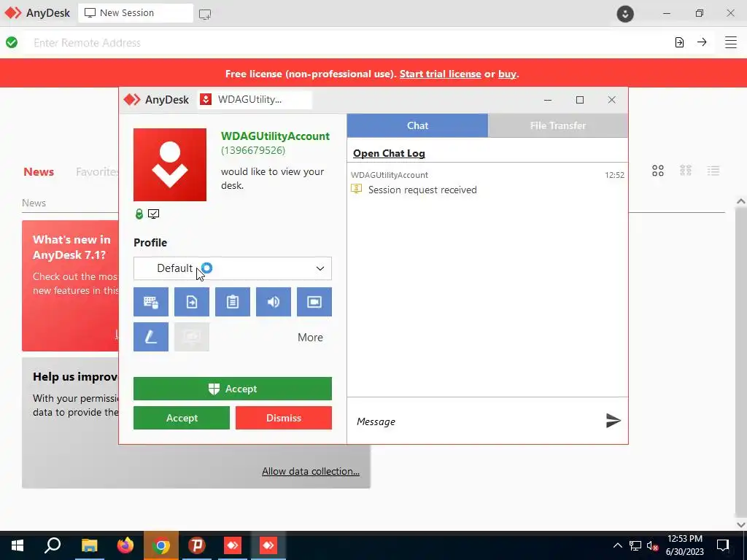
Task: Click the WDAGUtilityAccount avatar image
Action: [x=169, y=165]
